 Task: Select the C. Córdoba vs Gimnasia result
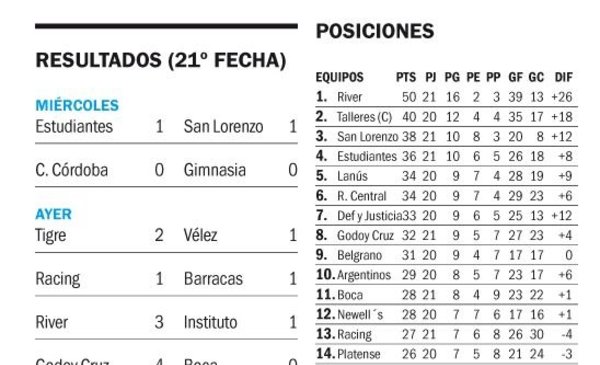click(166, 170)
